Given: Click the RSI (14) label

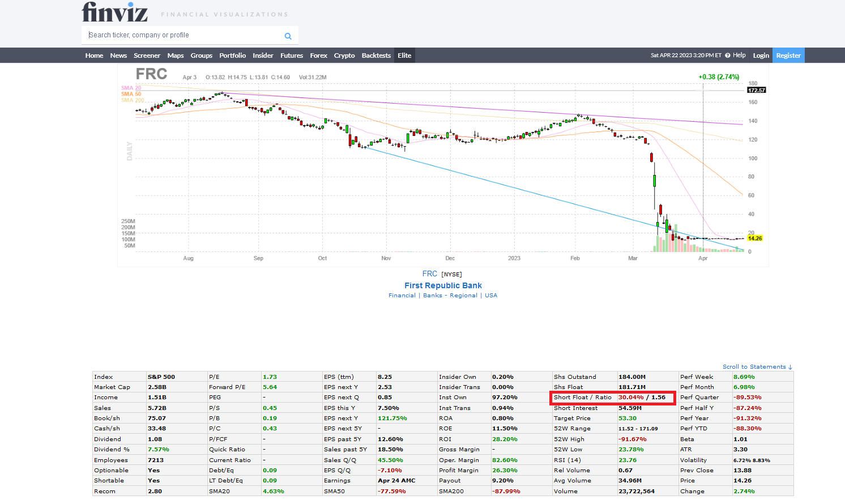Looking at the screenshot, I should point(567,460).
